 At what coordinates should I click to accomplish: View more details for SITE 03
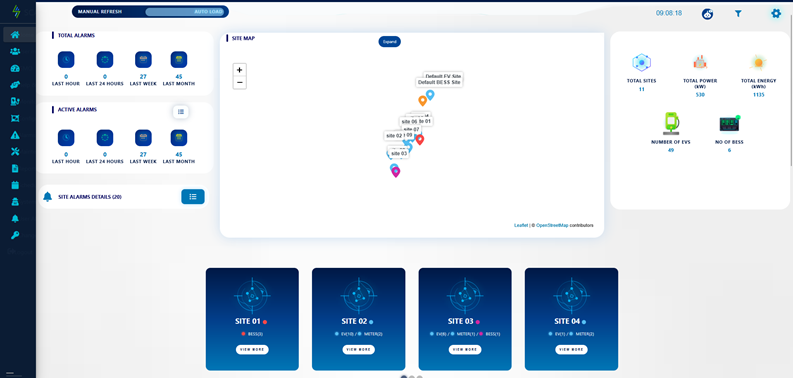pos(465,349)
